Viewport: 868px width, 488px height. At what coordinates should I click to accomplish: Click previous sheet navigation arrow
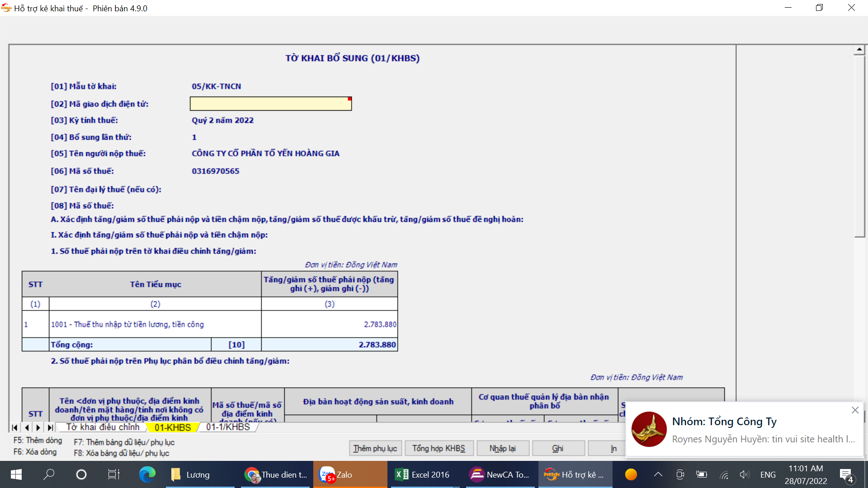pos(27,427)
